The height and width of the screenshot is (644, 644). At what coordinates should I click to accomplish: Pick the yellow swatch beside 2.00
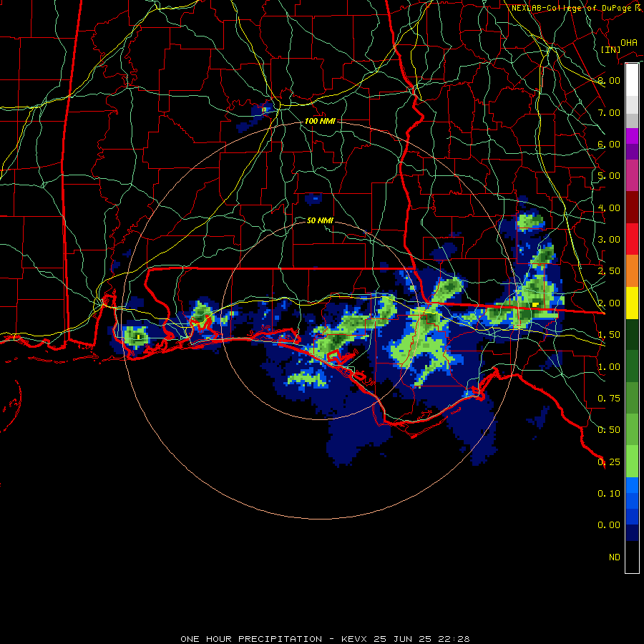(632, 303)
